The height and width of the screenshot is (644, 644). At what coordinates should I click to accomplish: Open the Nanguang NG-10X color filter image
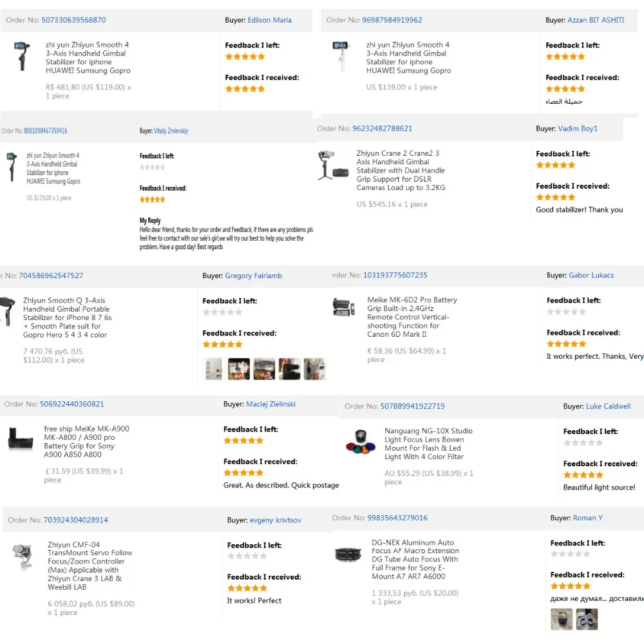click(x=360, y=442)
